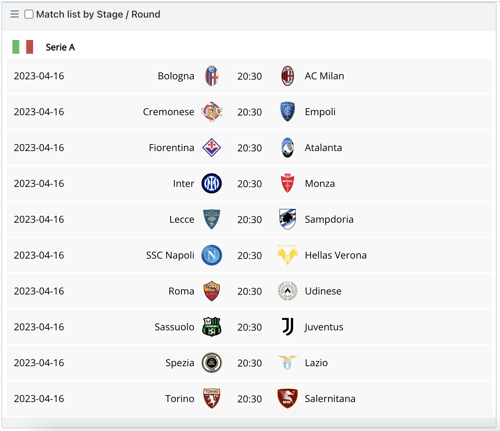Enable Match list by Stage / Round checkbox
The image size is (500, 431).
pos(29,14)
